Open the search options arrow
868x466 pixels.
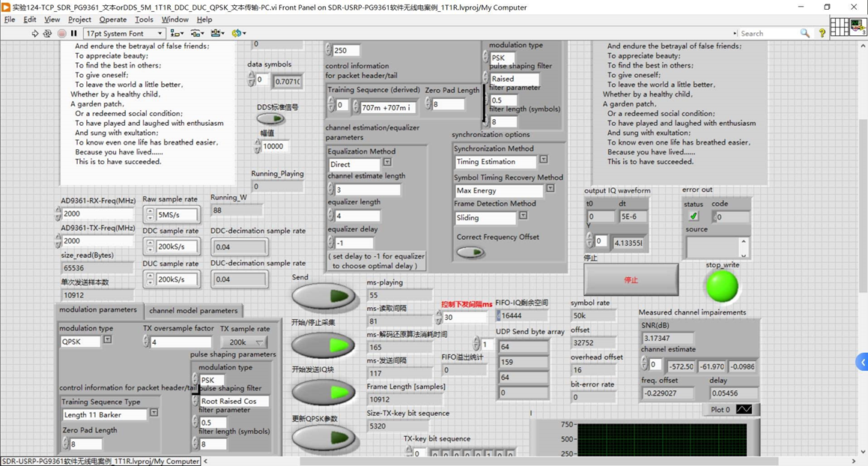pos(735,34)
